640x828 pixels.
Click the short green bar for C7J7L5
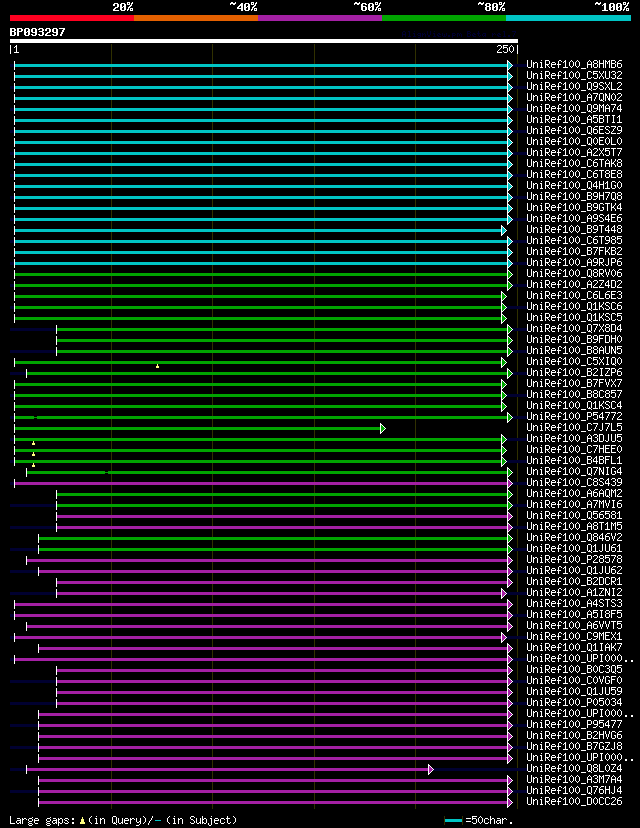pyautogui.click(x=200, y=428)
